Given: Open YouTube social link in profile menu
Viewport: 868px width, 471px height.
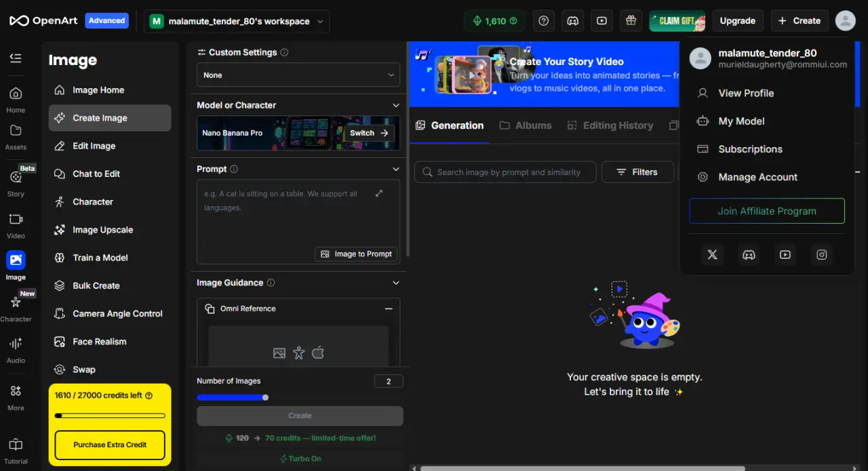Looking at the screenshot, I should [x=785, y=255].
